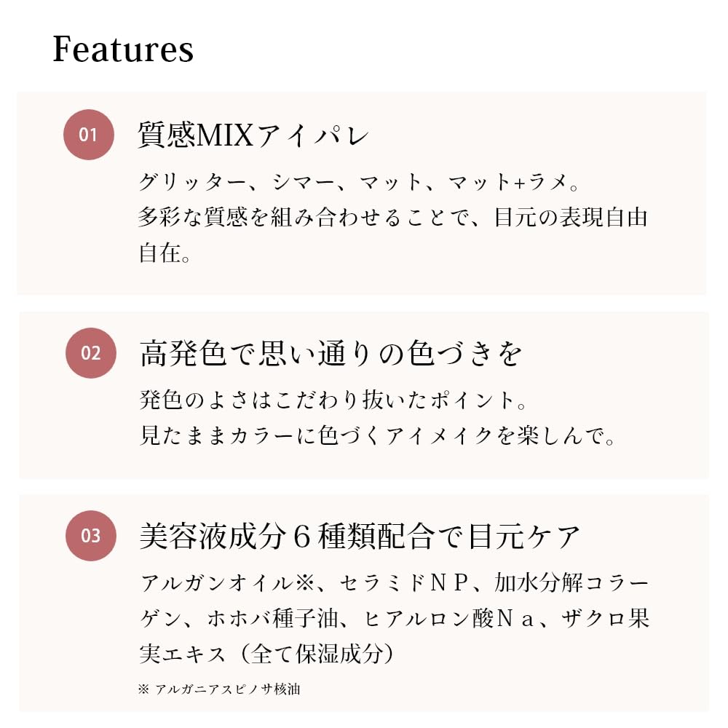
Task: Click the line starting 多彩な質感を組み合わせる
Action: (x=393, y=217)
